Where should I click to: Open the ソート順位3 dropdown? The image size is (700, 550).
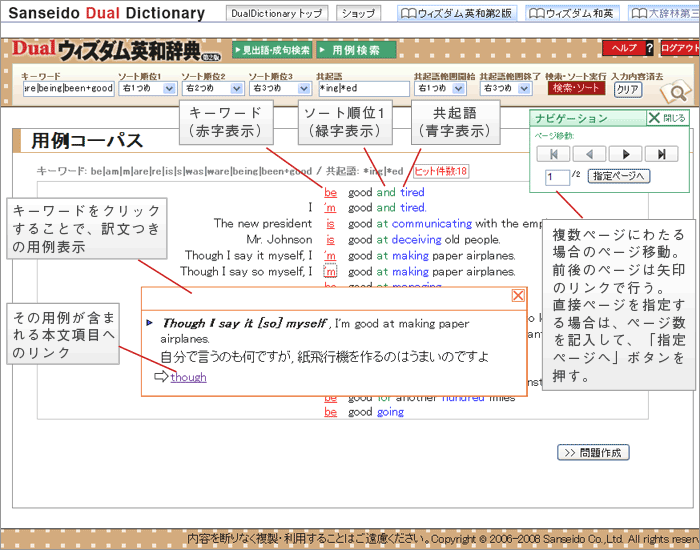(278, 88)
